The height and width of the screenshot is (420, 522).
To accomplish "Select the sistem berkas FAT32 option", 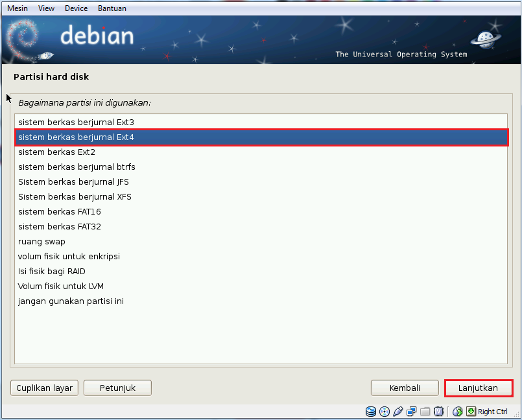I will (59, 226).
